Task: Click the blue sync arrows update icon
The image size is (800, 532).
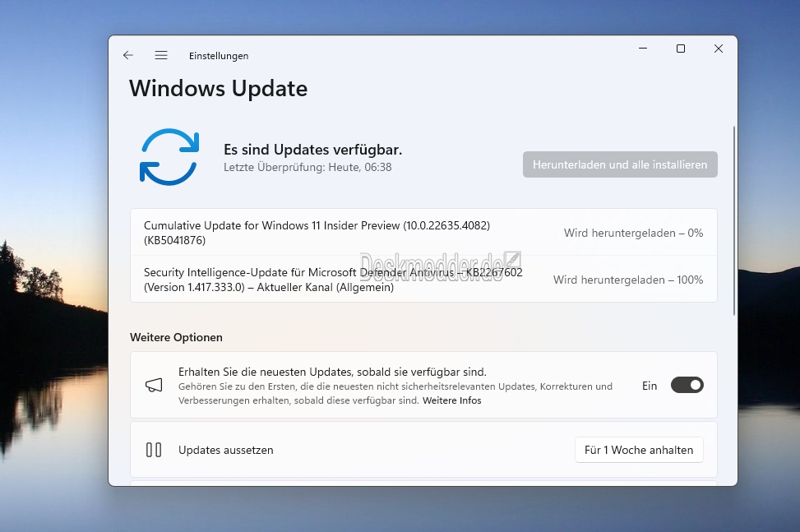Action: click(169, 156)
